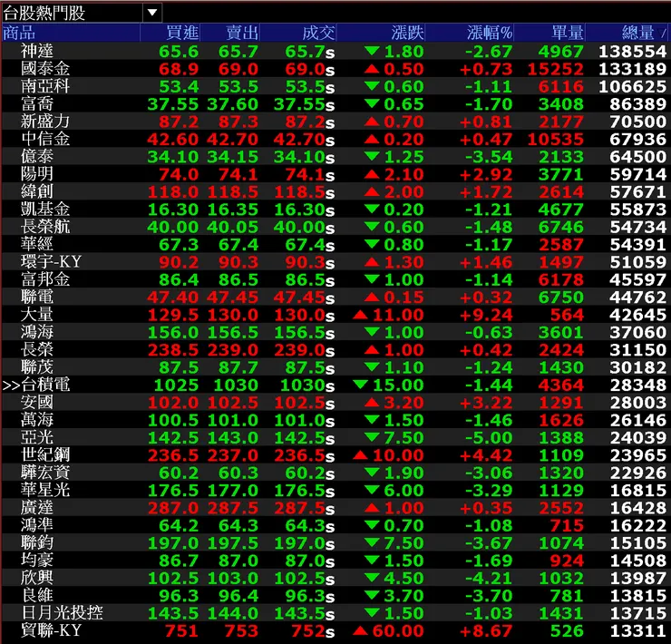Image resolution: width=671 pixels, height=644 pixels.
Task: Select the 聯電 stock name
Action: pyautogui.click(x=37, y=298)
